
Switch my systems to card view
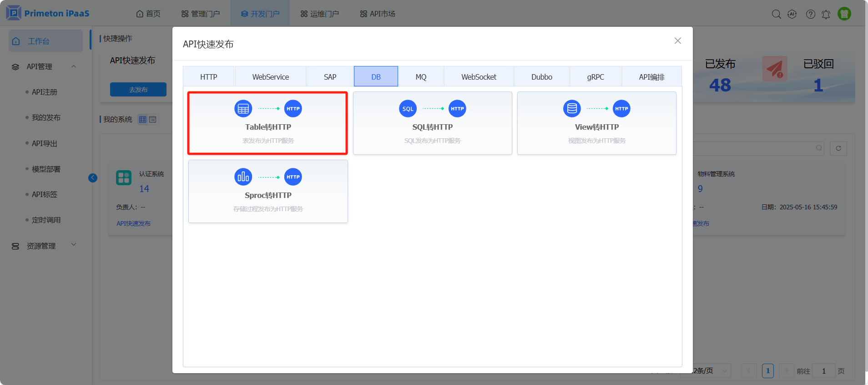143,120
